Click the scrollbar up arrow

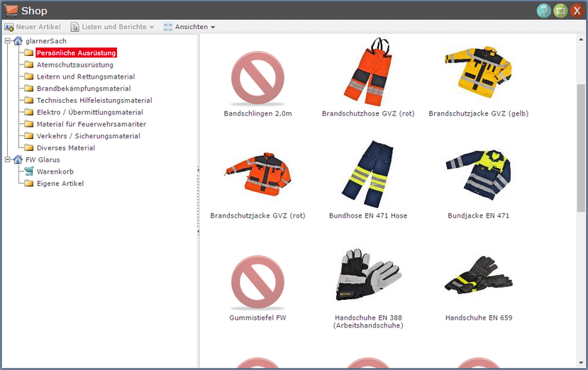click(x=581, y=40)
